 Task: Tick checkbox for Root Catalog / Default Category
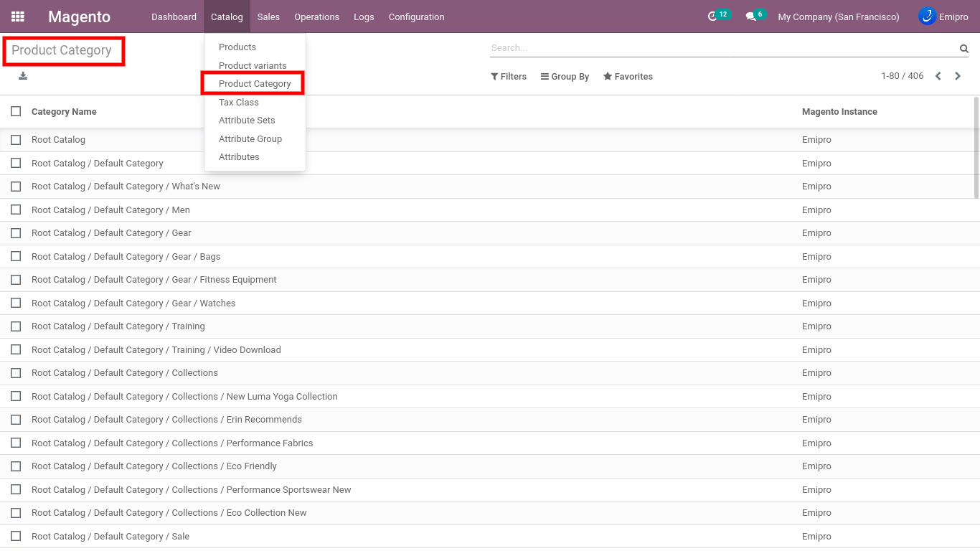16,163
